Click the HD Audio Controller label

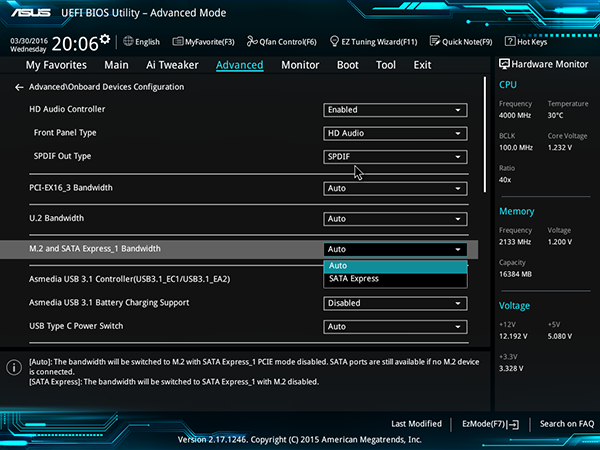click(67, 109)
